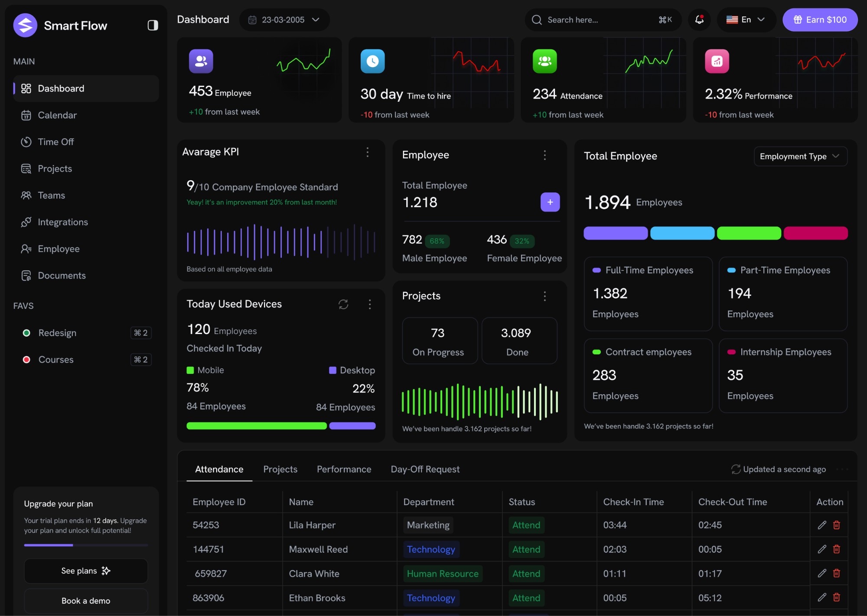Open the Courses favorite

tap(86, 360)
